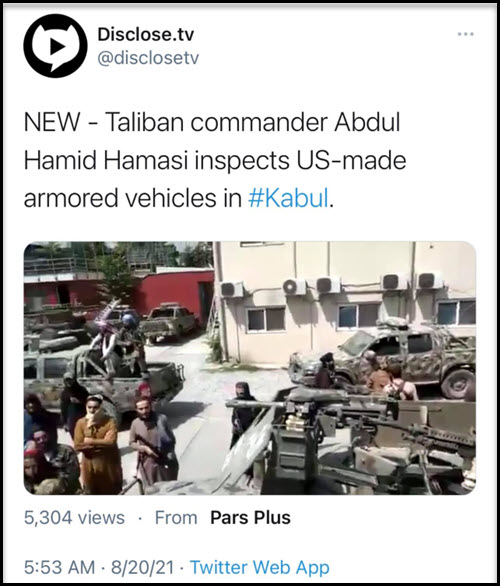Visit the @disclosetv handle
Image resolution: width=500 pixels, height=586 pixels.
click(x=148, y=58)
